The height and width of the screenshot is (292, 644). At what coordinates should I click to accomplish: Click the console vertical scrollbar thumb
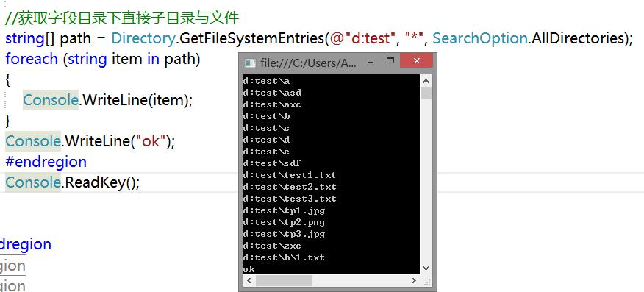click(426, 93)
